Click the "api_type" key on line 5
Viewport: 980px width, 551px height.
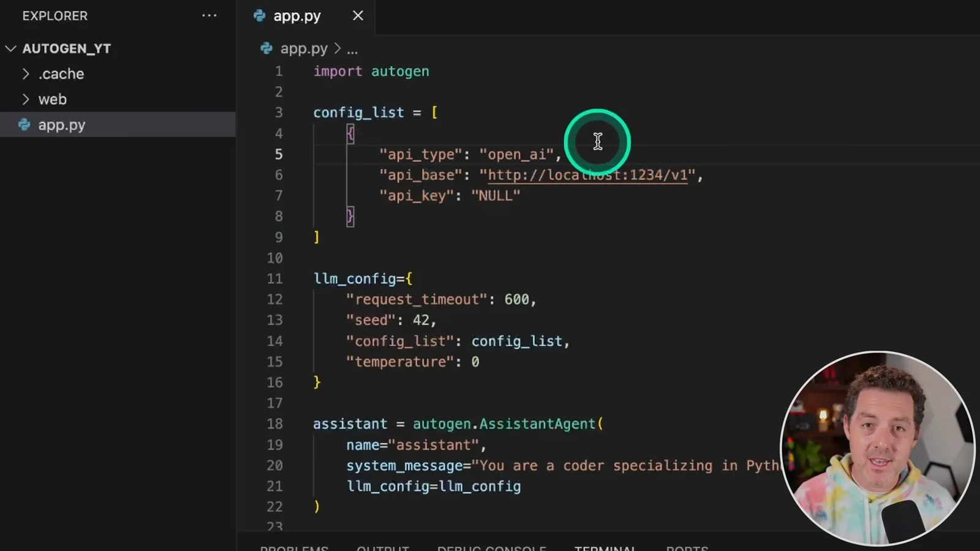(x=420, y=154)
